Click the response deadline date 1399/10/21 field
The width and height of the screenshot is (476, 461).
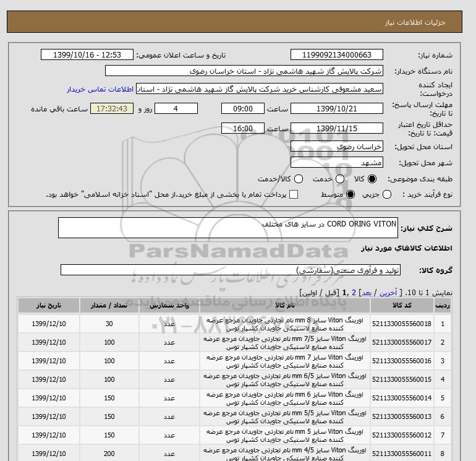click(x=336, y=109)
